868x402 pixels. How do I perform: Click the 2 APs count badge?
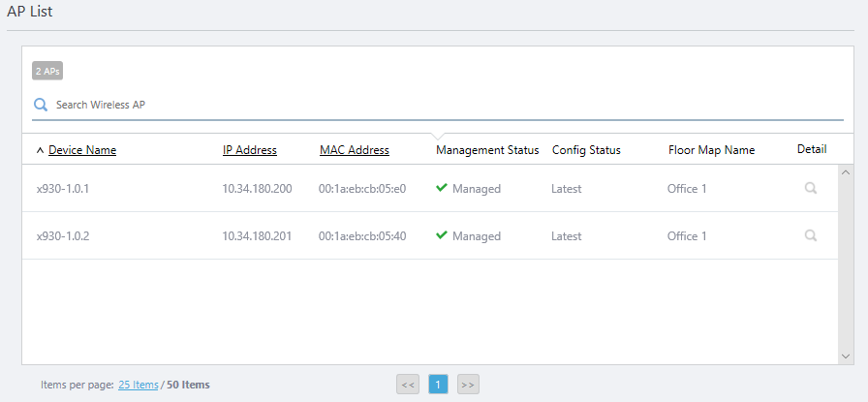47,71
